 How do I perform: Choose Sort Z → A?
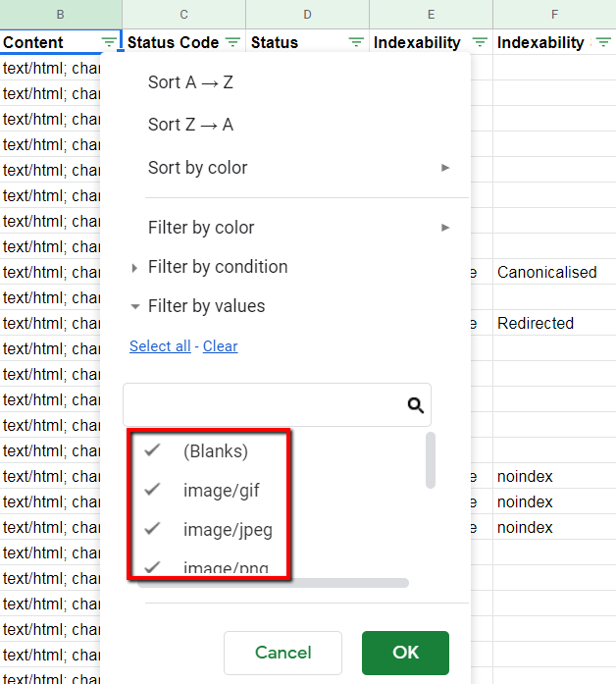tap(190, 125)
